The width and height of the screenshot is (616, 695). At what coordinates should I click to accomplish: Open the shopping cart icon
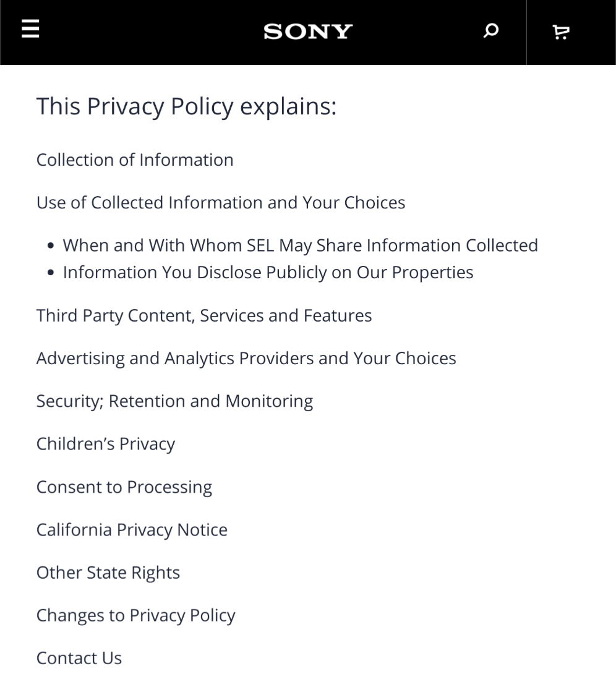pos(561,32)
